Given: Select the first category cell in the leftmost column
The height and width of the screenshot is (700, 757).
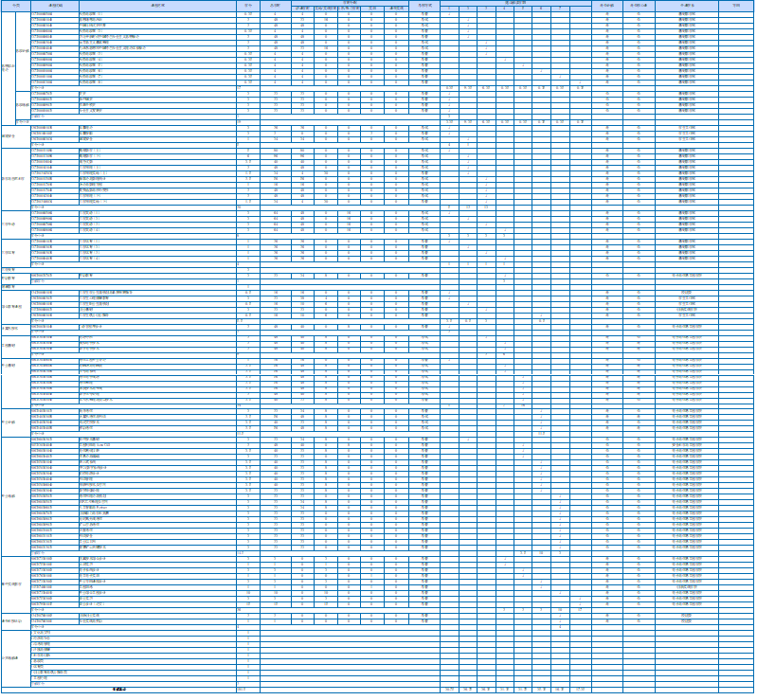Looking at the screenshot, I should pyautogui.click(x=8, y=66).
